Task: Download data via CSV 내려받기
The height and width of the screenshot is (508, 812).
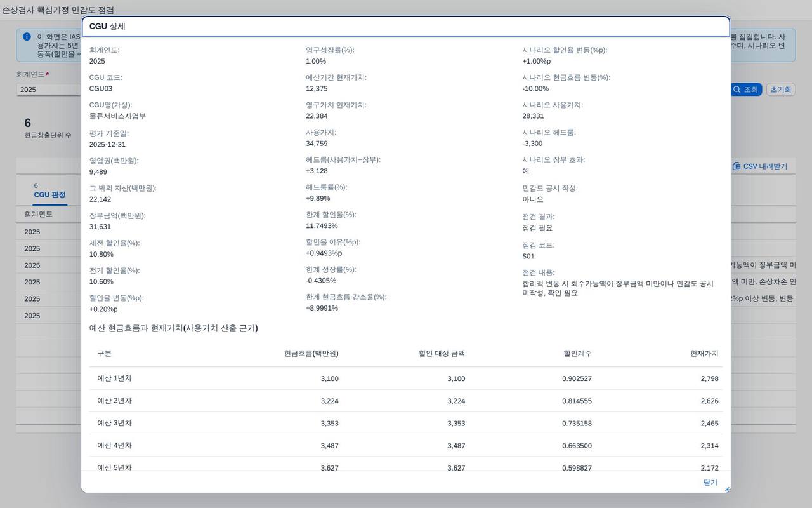Action: (759, 166)
